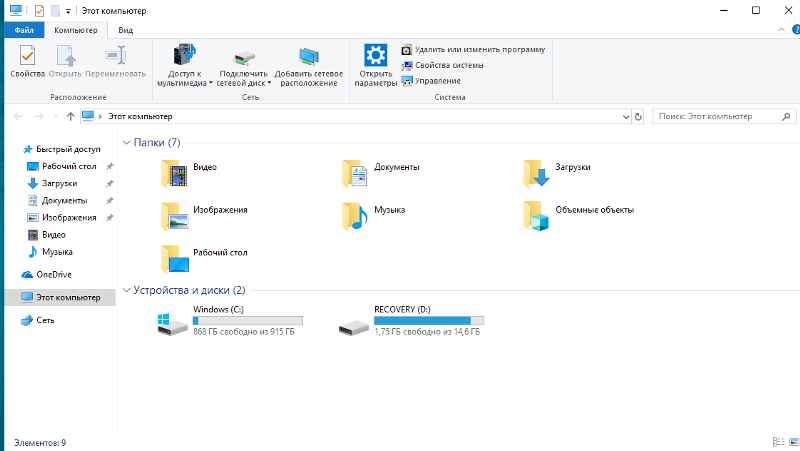Click the refresh button beside address bar
Viewport: 800px width, 451px height.
[638, 116]
